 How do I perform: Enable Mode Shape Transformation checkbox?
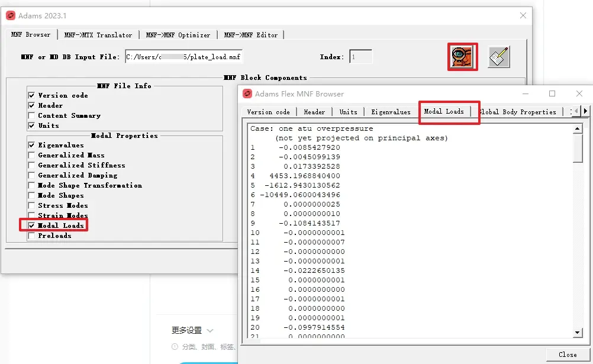point(32,185)
